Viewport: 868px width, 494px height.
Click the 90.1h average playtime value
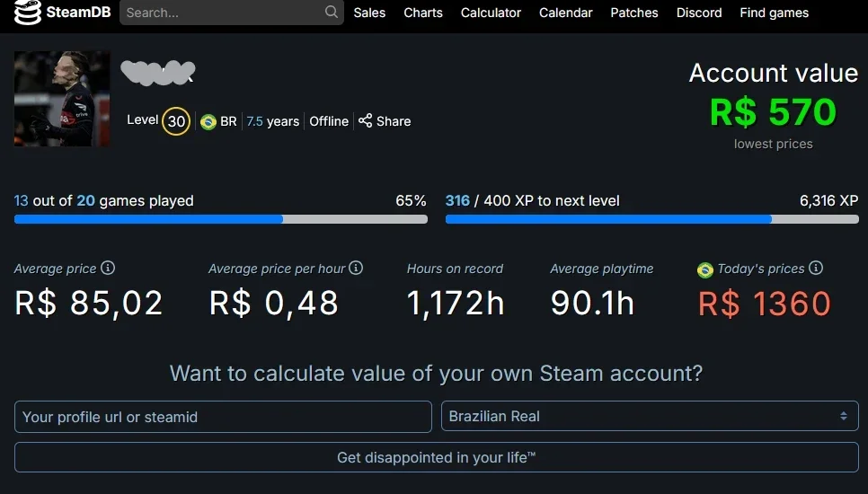point(592,304)
